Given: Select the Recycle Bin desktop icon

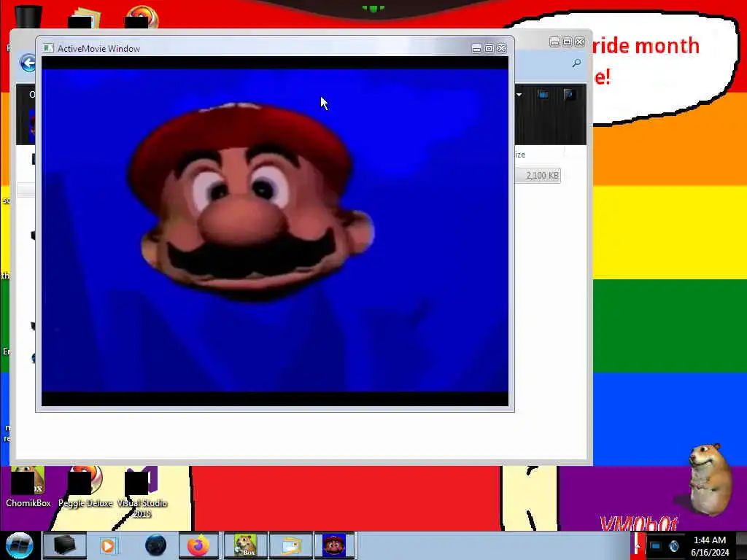Looking at the screenshot, I should pyautogui.click(x=28, y=17).
